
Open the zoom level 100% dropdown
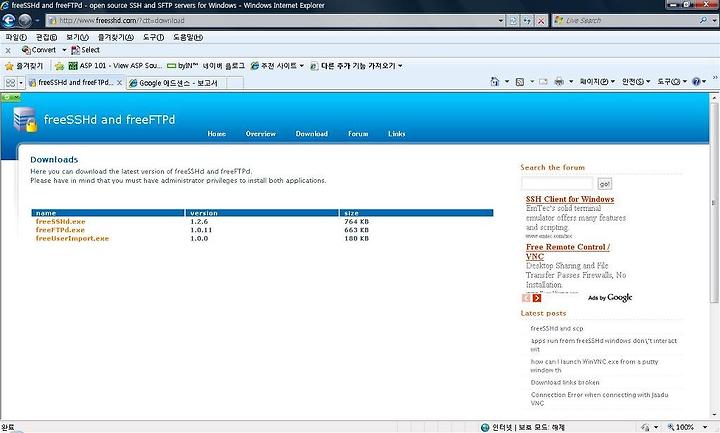pos(704,427)
